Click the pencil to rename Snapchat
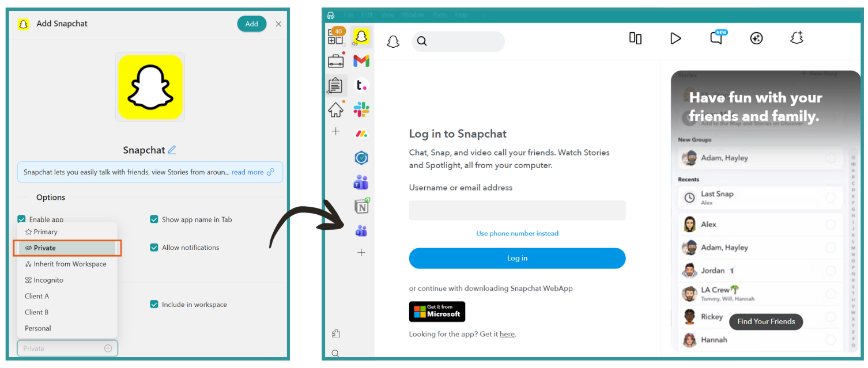The image size is (868, 368). click(171, 150)
